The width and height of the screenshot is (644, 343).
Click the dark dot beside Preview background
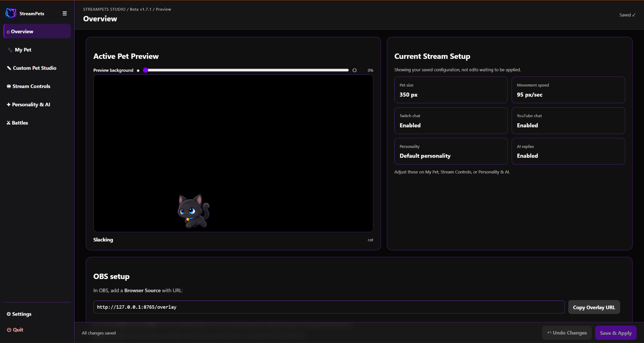(138, 70)
